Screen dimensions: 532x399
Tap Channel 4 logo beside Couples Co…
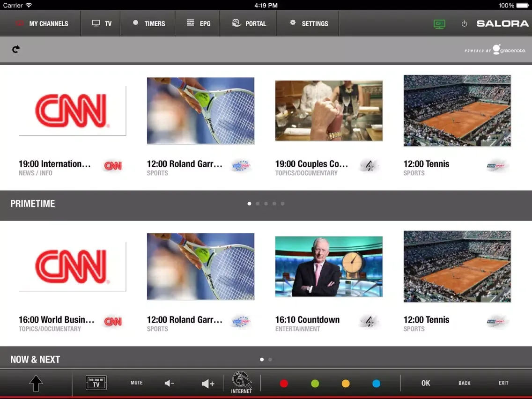(369, 166)
